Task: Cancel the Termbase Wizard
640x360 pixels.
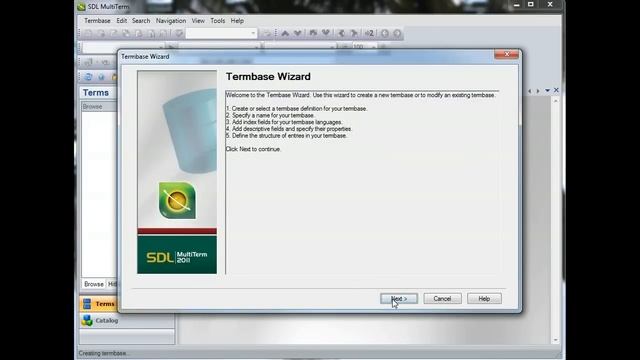Action: (442, 299)
